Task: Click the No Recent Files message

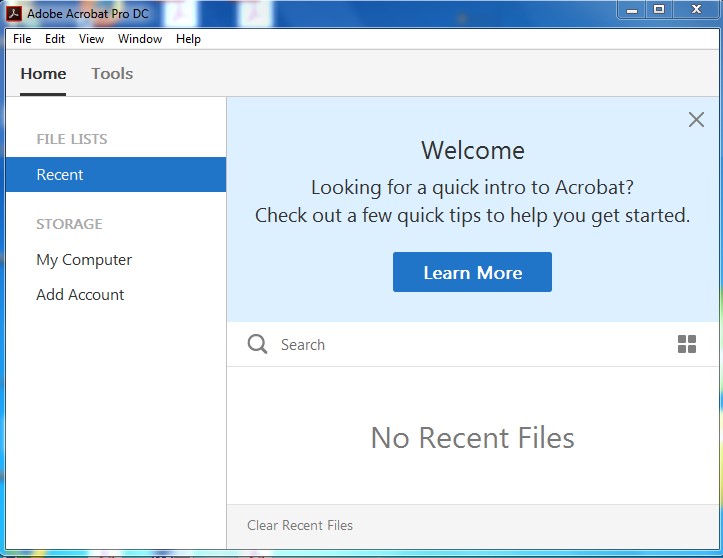Action: tap(473, 438)
